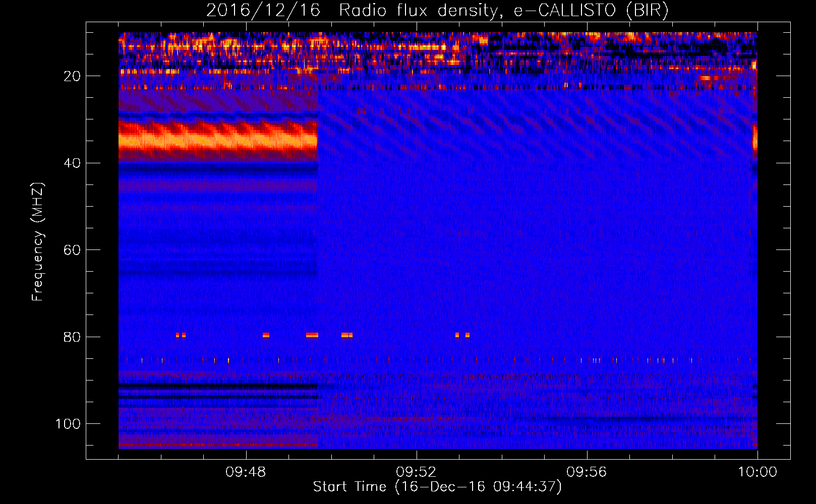The height and width of the screenshot is (504, 816).
Task: Click the '40' frequency tick label
Action: point(72,163)
